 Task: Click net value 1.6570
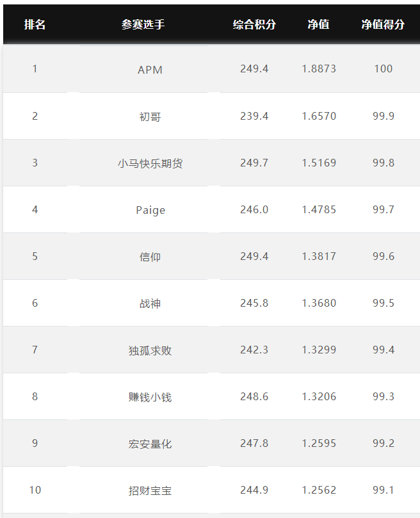tap(319, 116)
